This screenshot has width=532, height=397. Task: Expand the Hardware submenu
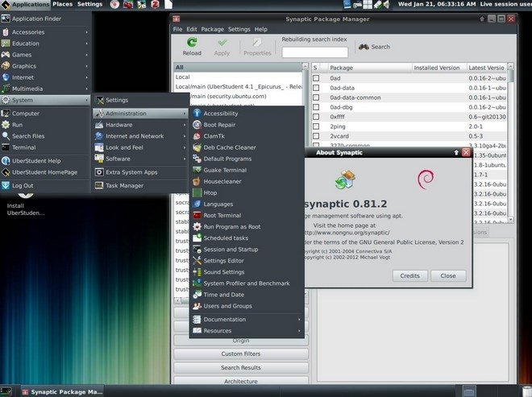(140, 125)
